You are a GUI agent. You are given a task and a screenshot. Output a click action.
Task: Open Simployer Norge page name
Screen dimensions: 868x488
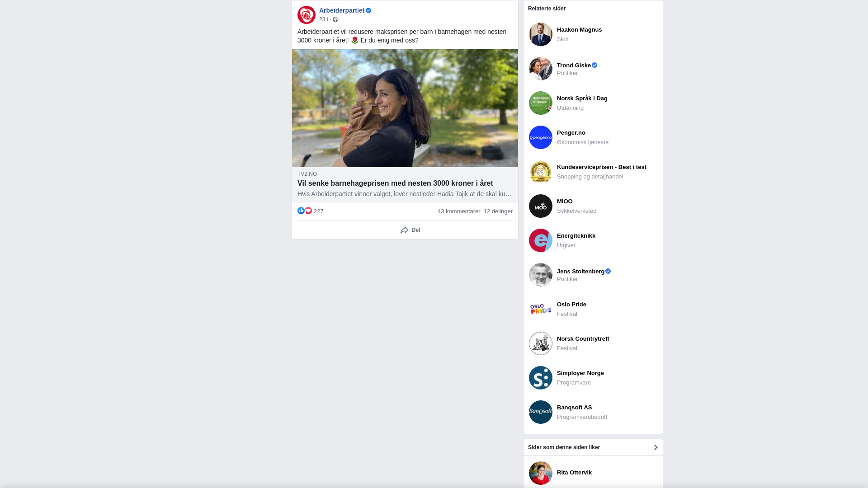tap(580, 373)
